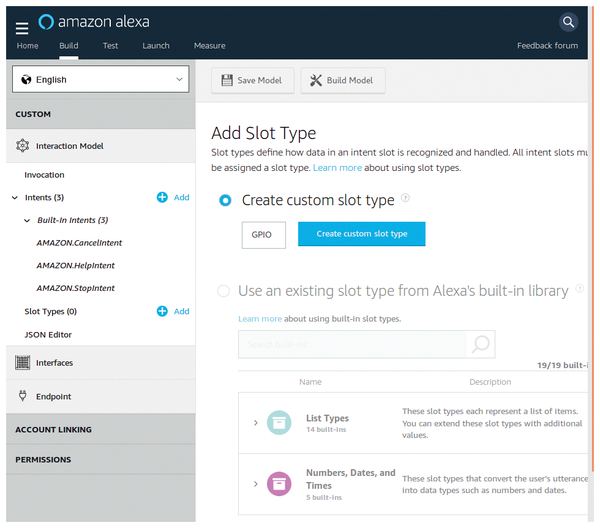Click the GPIO slot name input field

(x=264, y=235)
